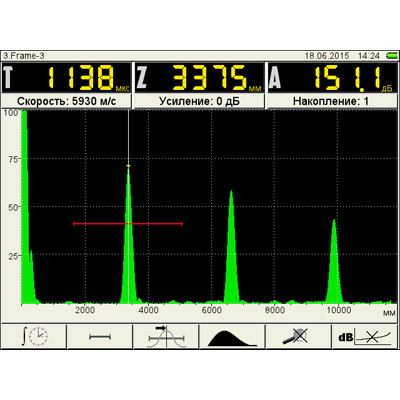Disable the dB curve correction icon
The image size is (400, 400).
point(365,337)
